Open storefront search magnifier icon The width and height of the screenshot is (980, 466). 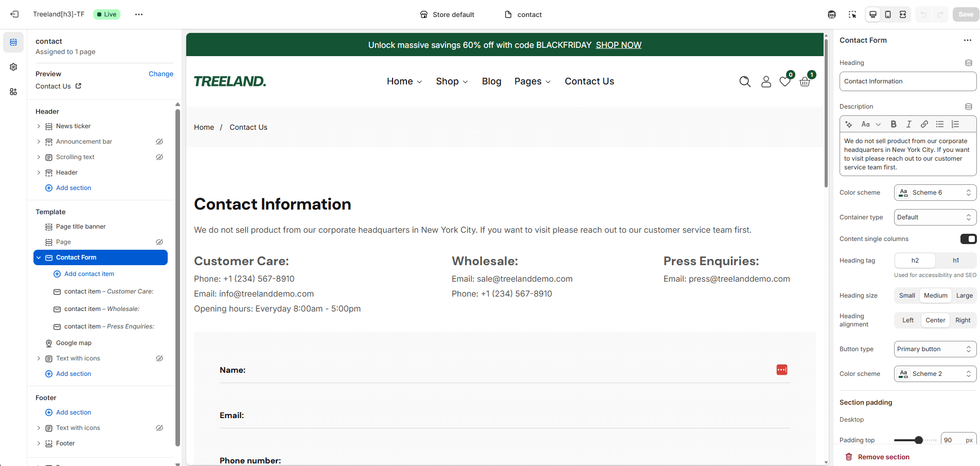[x=745, y=81]
